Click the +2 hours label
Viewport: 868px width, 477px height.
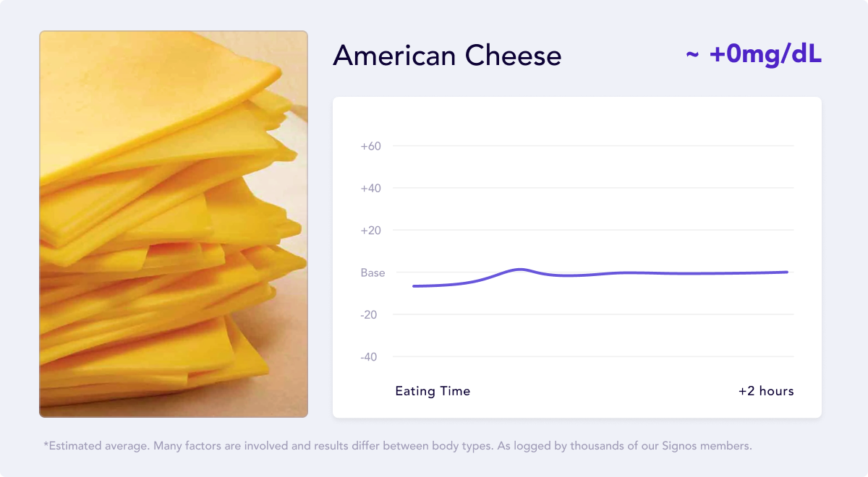click(x=766, y=391)
